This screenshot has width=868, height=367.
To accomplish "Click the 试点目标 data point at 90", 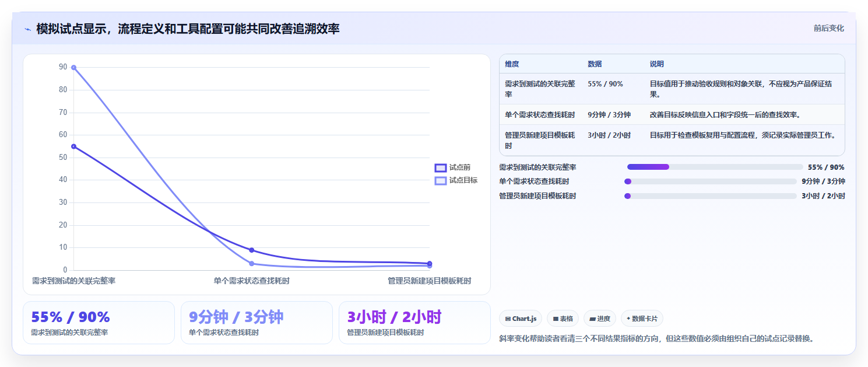I will (x=73, y=68).
